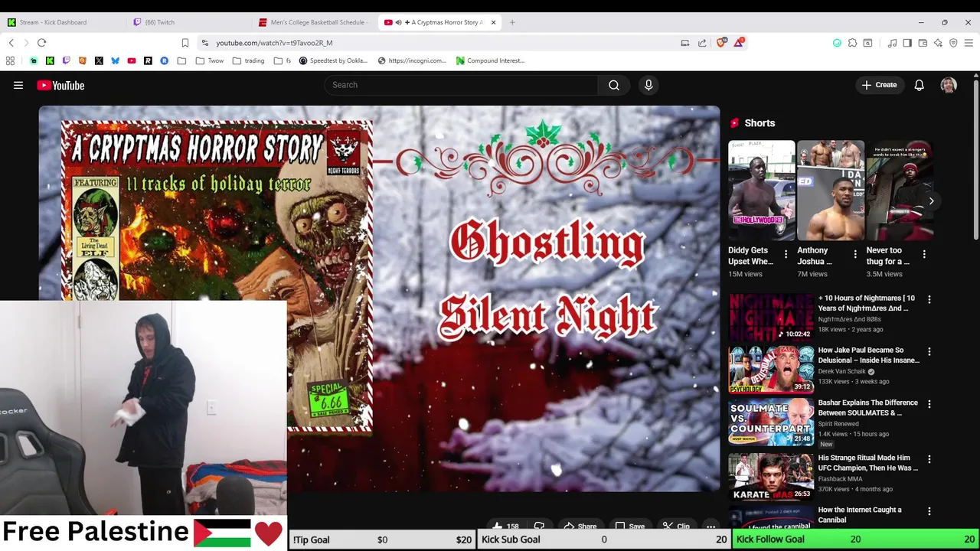Open the browser extensions puzzle icon
Screen dimensions: 980x551
click(852, 43)
